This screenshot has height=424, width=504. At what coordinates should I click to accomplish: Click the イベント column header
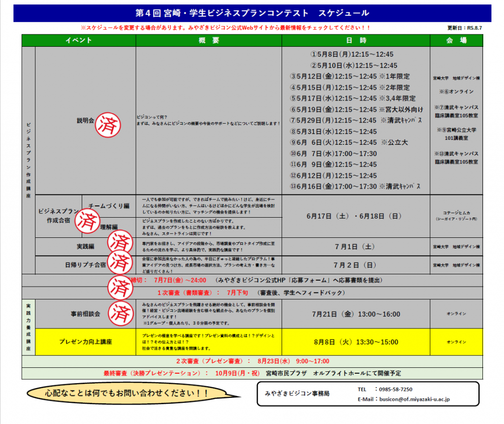pyautogui.click(x=79, y=40)
